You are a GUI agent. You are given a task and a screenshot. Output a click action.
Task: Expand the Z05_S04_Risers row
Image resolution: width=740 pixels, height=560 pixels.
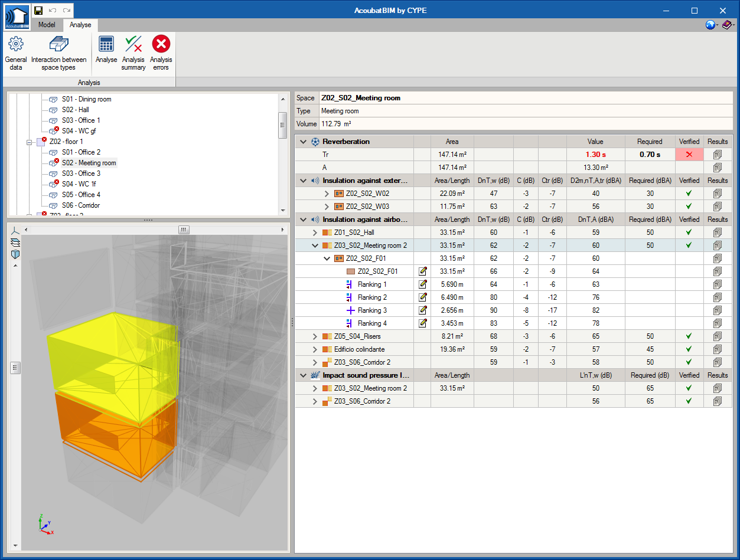[x=315, y=336]
